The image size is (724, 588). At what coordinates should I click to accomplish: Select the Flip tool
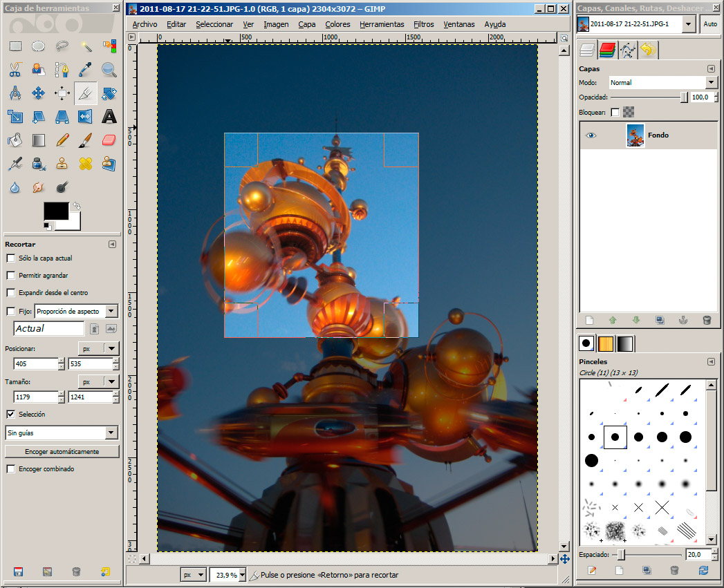point(86,117)
